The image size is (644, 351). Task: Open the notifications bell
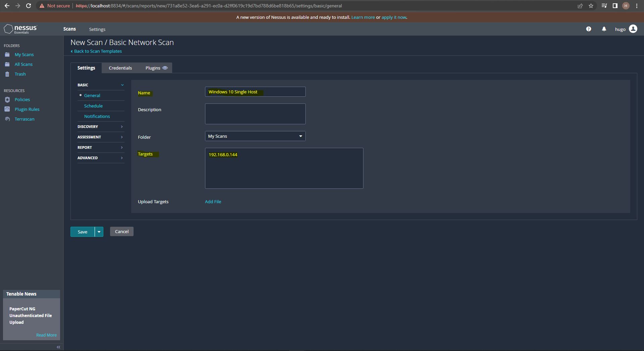[604, 29]
